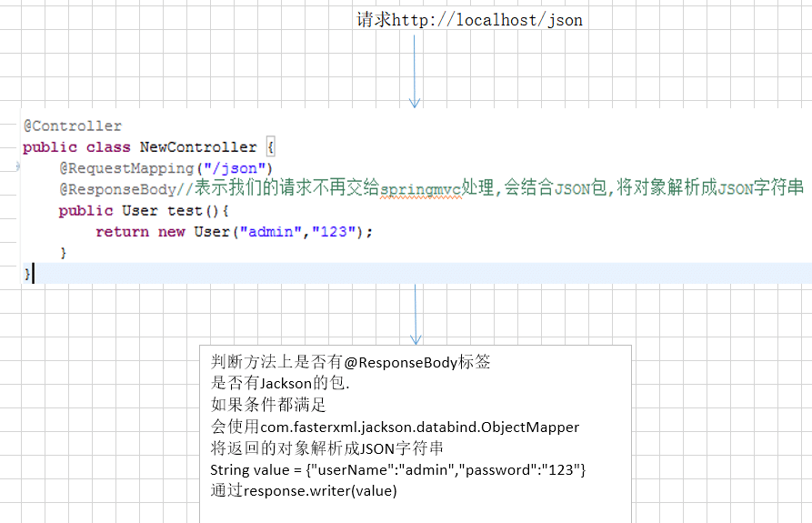The height and width of the screenshot is (523, 812).
Task: Click the NewController class name
Action: (198, 146)
